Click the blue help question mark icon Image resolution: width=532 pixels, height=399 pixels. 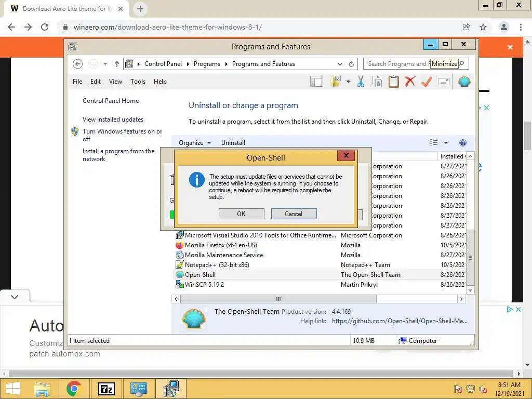point(463,143)
